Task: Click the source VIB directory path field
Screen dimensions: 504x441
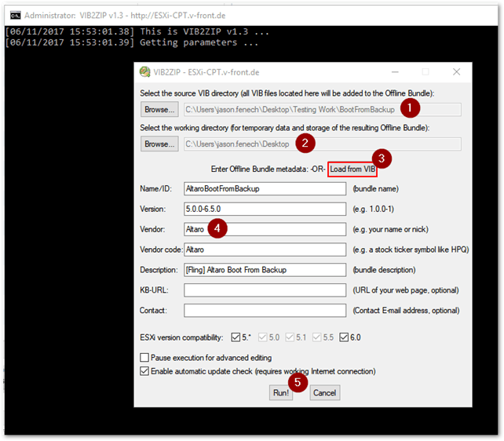Action: coord(323,110)
